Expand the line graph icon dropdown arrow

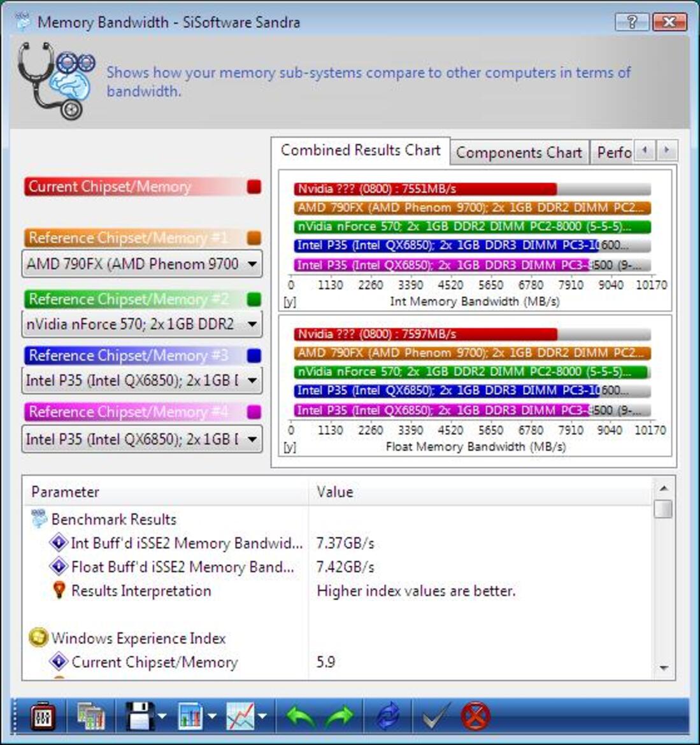262,716
